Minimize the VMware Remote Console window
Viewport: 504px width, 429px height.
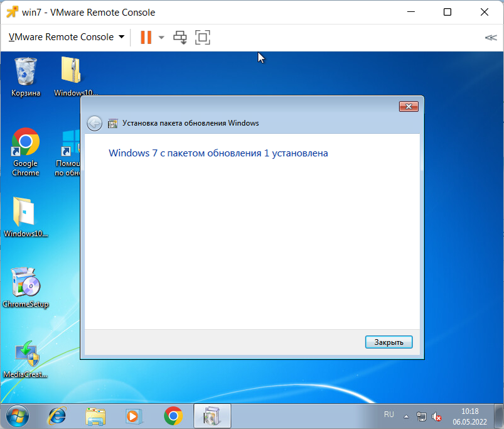pyautogui.click(x=410, y=12)
